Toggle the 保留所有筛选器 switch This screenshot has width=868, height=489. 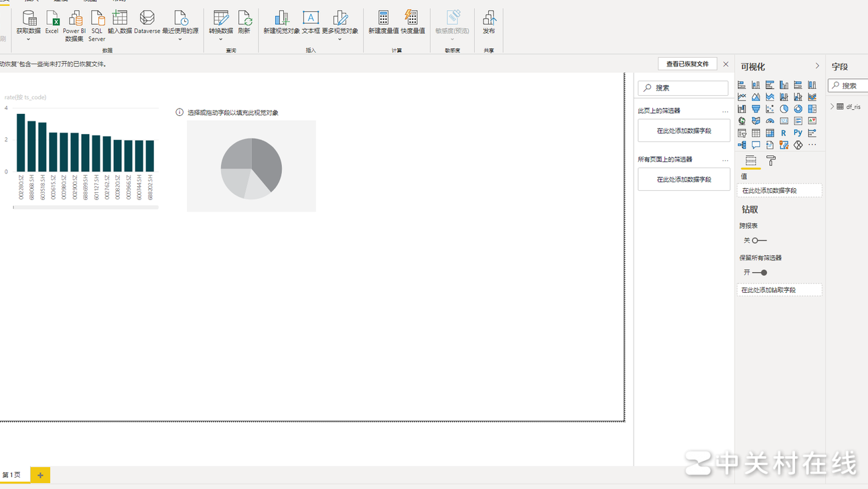click(x=760, y=273)
